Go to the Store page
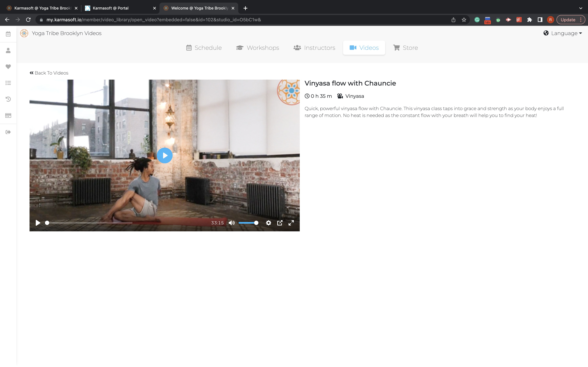588x367 pixels. 405,48
